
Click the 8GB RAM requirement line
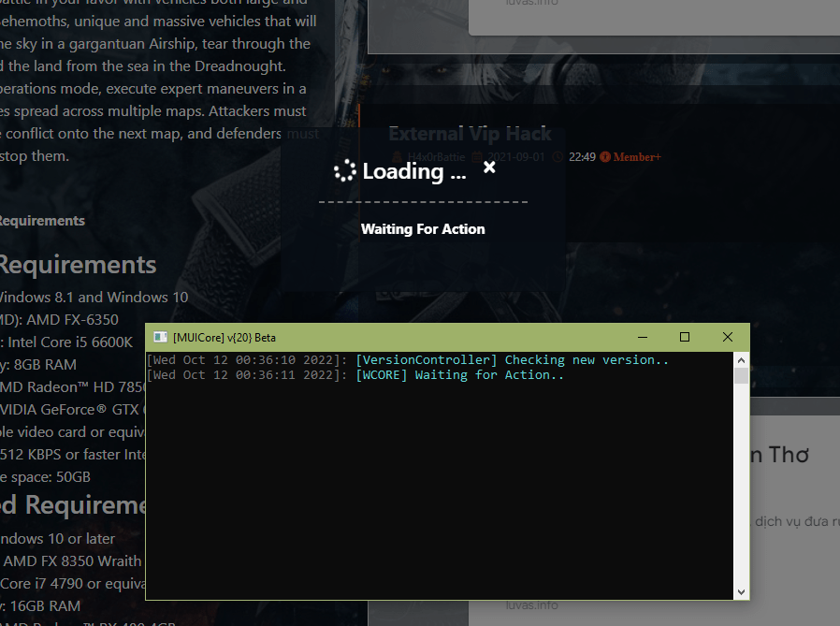click(x=38, y=365)
